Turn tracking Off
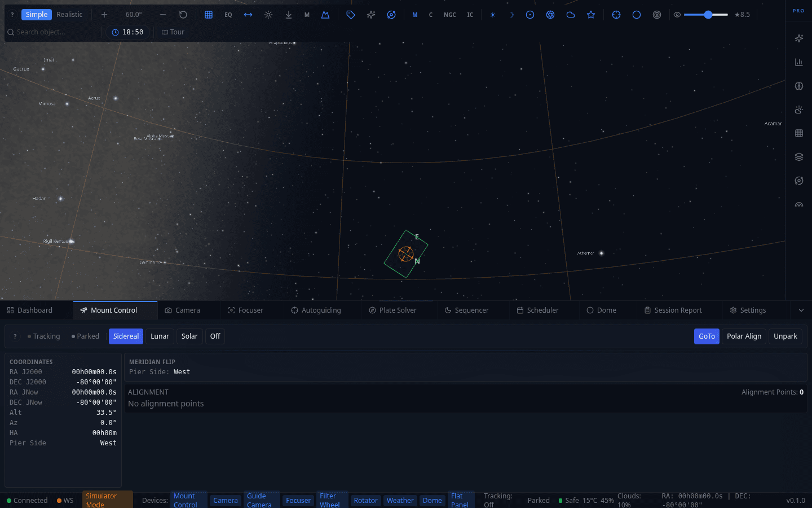Viewport: 812px width, 508px height. 215,336
